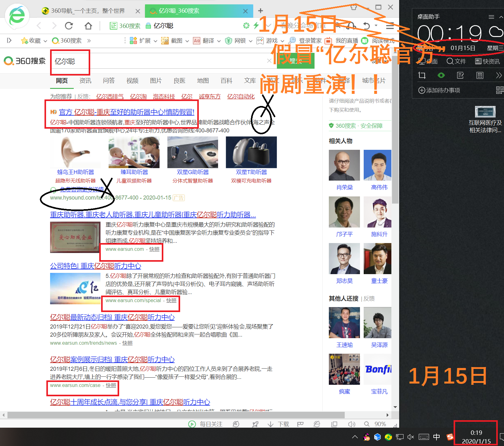Image resolution: width=504 pixels, height=446 pixels.
Task: Open the new tab plus button
Action: coord(260,11)
